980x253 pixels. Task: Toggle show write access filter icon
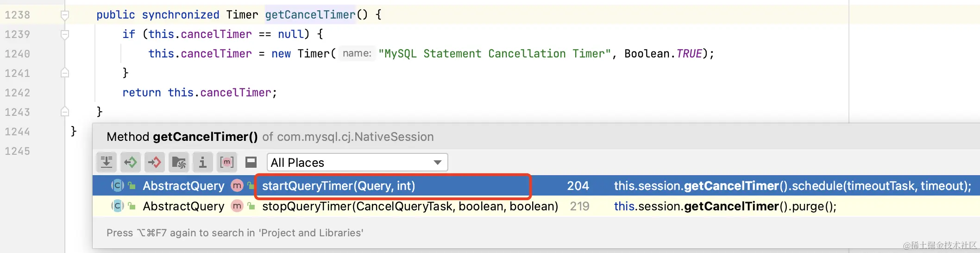pos(155,162)
